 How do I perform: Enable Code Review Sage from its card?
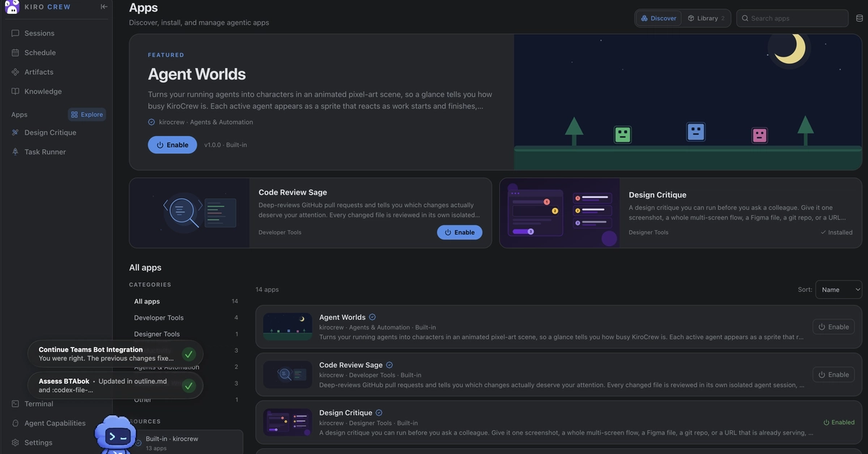tap(459, 232)
